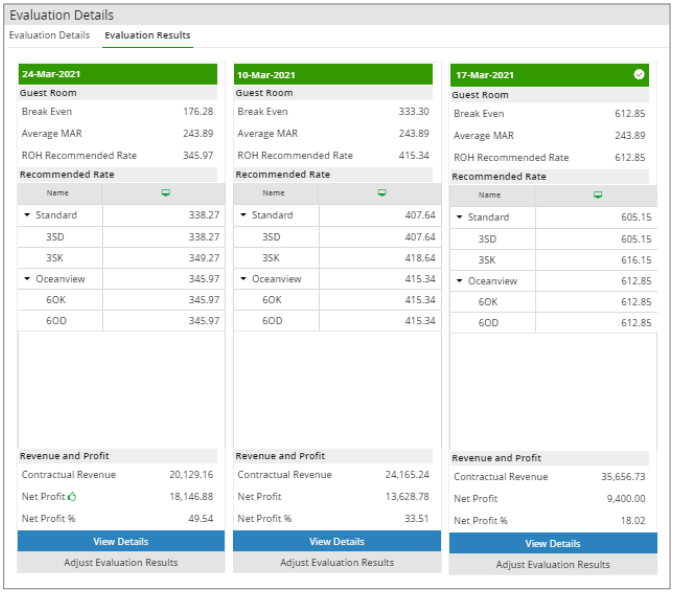Adjust Evaluation Results for 24-Mar-2021

(x=121, y=562)
